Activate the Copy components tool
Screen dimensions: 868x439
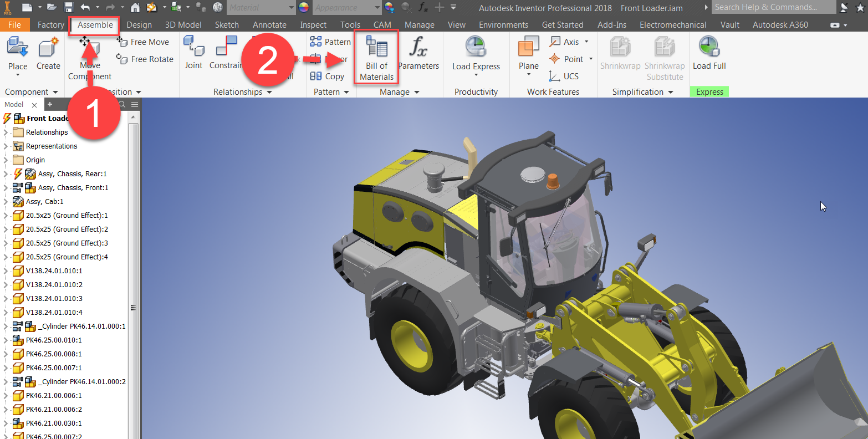click(x=328, y=76)
